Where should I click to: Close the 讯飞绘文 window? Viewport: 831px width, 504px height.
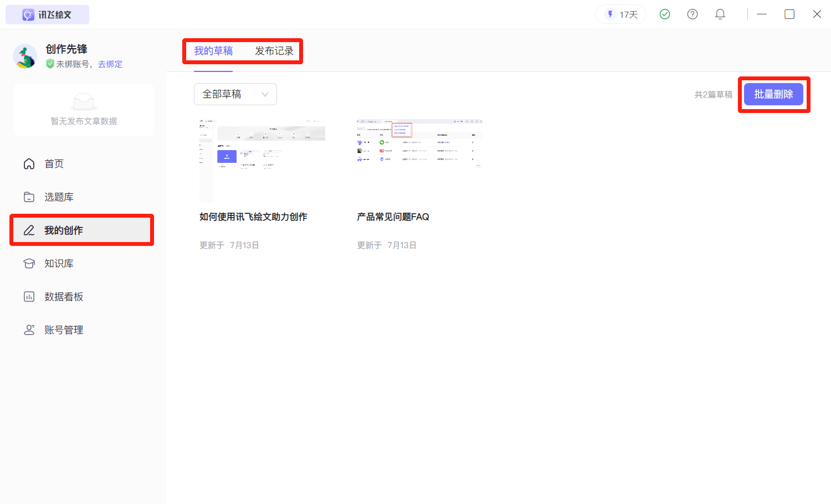(x=817, y=14)
